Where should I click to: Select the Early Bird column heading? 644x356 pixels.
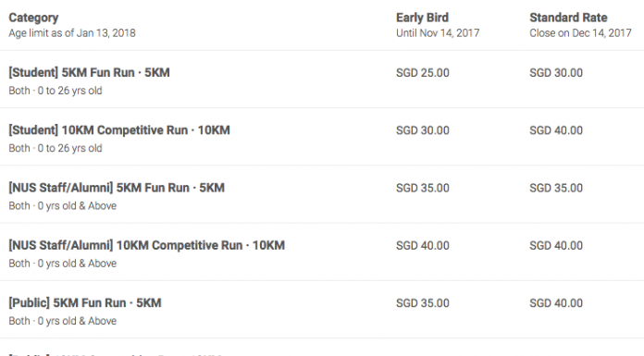pos(422,18)
